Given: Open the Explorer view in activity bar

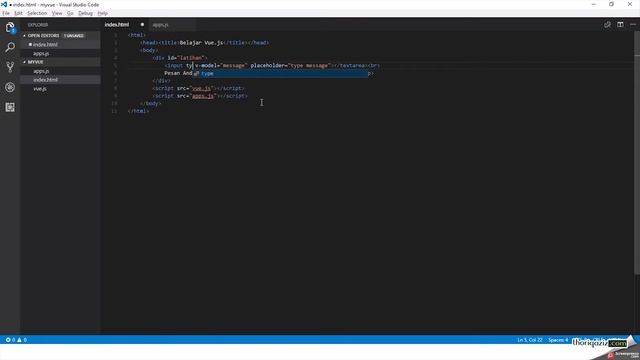Looking at the screenshot, I should coord(10,28).
